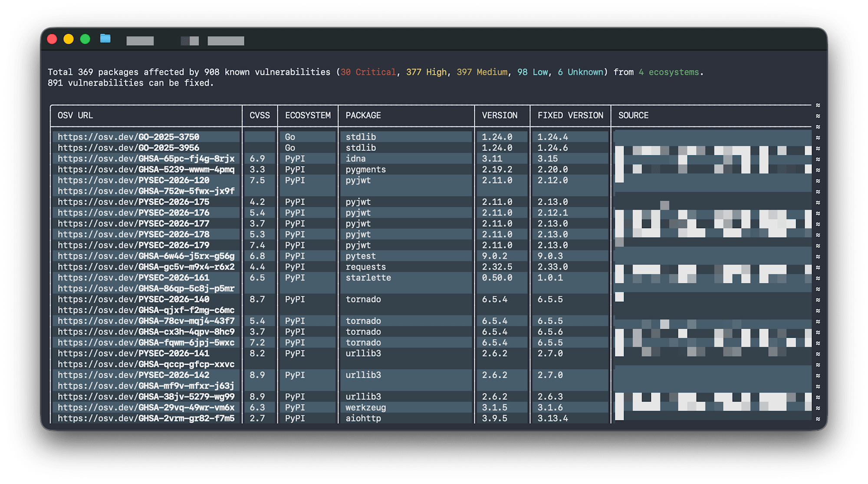
Task: Click the '377 High' count in summary
Action: tap(426, 72)
